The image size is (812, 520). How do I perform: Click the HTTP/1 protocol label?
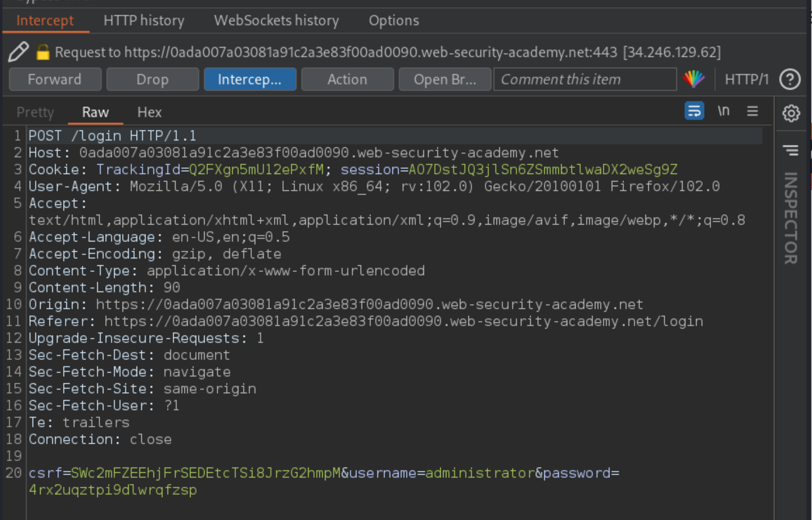[x=747, y=79]
